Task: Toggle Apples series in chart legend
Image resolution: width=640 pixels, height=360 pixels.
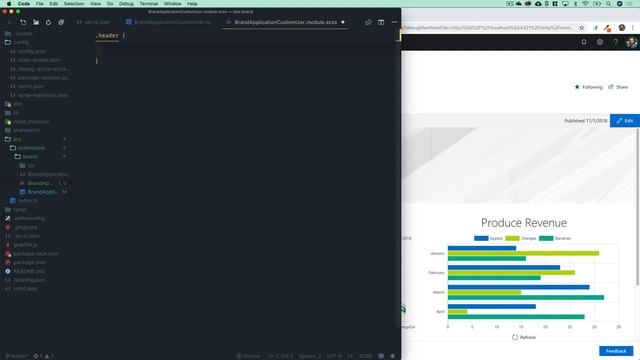Action: pyautogui.click(x=488, y=238)
